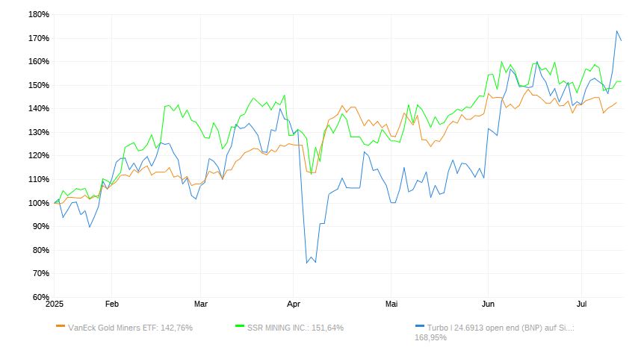
Task: Click the blue line's lowest trough in April
Action: 307,263
